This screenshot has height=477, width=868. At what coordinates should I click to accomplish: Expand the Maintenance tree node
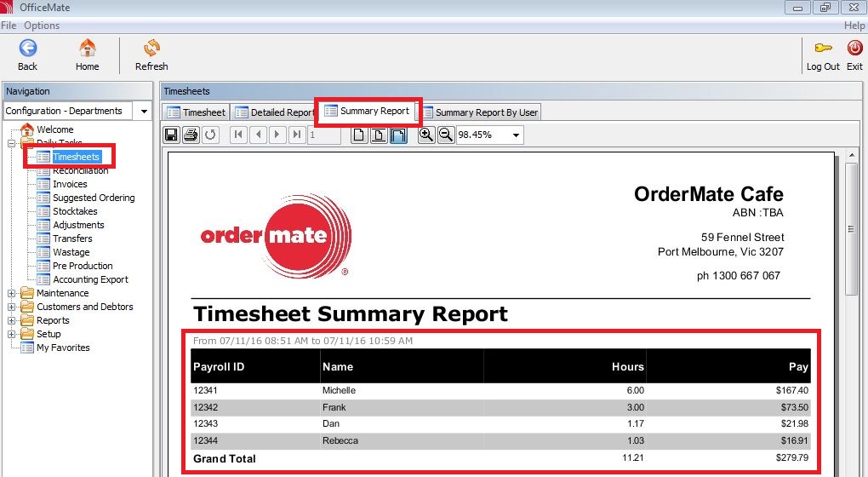tap(11, 293)
